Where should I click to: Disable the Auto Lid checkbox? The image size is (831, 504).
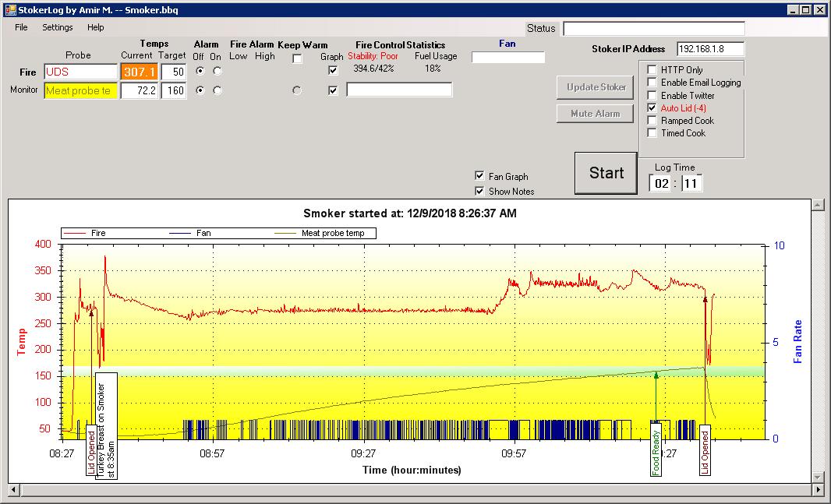(x=652, y=108)
